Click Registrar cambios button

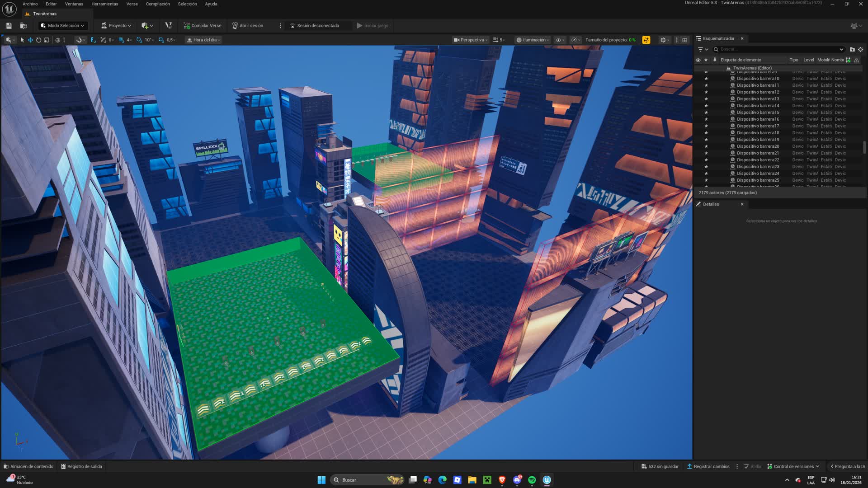click(x=708, y=466)
